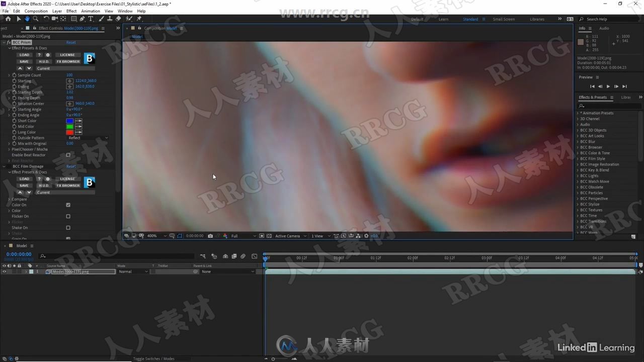Enable the timeline motion blur icon
The image size is (644, 362).
click(x=243, y=256)
